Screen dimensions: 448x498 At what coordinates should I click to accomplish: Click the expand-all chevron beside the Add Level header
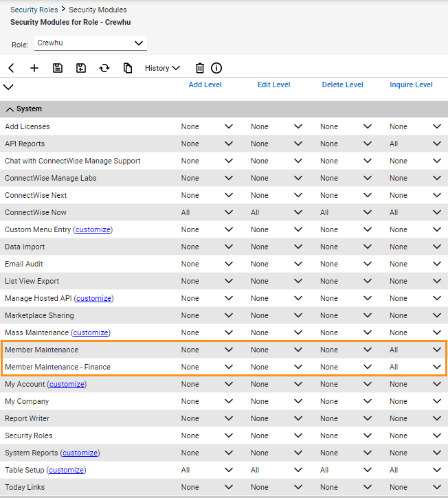coord(8,87)
